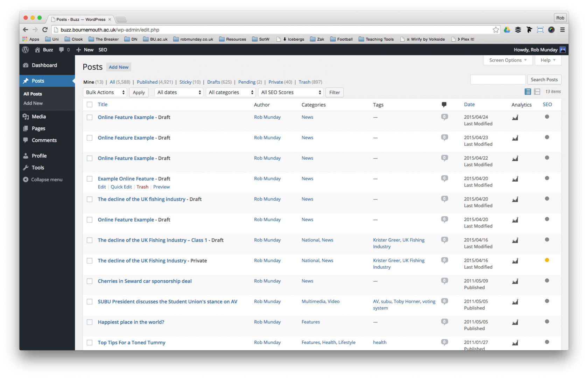The height and width of the screenshot is (378, 588).
Task: Focus the search posts text field
Action: pos(498,79)
